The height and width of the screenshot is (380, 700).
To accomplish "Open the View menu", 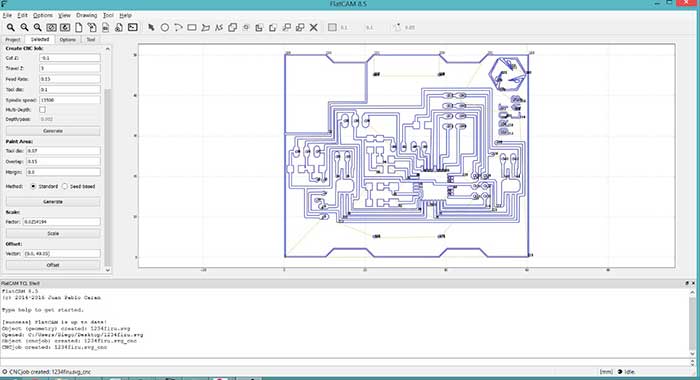I will [x=65, y=15].
